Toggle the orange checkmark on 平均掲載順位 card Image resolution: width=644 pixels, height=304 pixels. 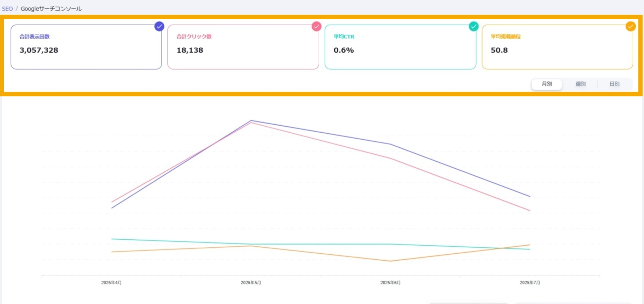click(x=630, y=26)
